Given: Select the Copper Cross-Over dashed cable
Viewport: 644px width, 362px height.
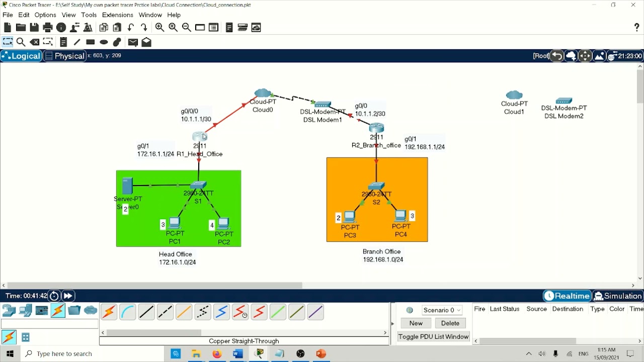Looking at the screenshot, I should 165,312.
